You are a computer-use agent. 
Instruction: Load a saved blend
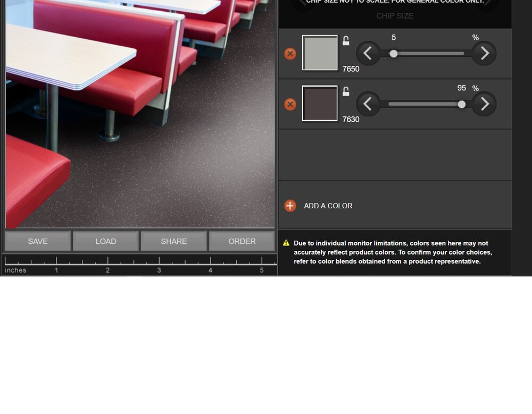(x=106, y=241)
